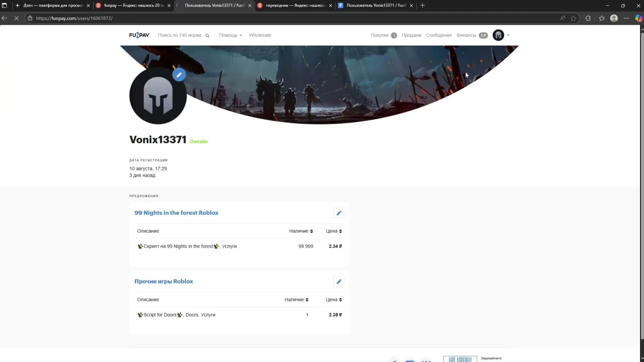Click the username Vonix13371 heading
644x362 pixels.
(x=158, y=140)
